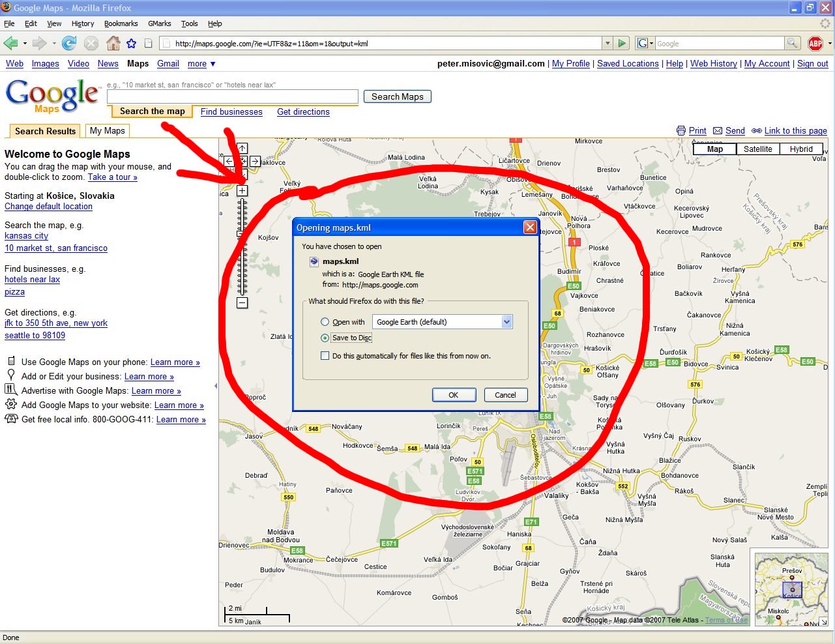Open the Get directions link

pyautogui.click(x=303, y=112)
